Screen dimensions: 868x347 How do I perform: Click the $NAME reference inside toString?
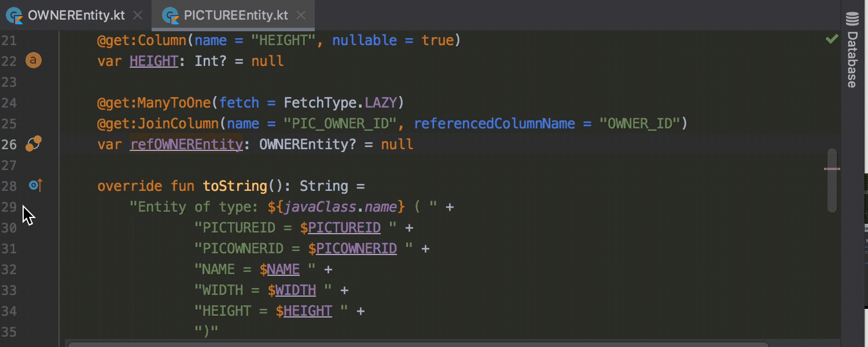pyautogui.click(x=281, y=269)
